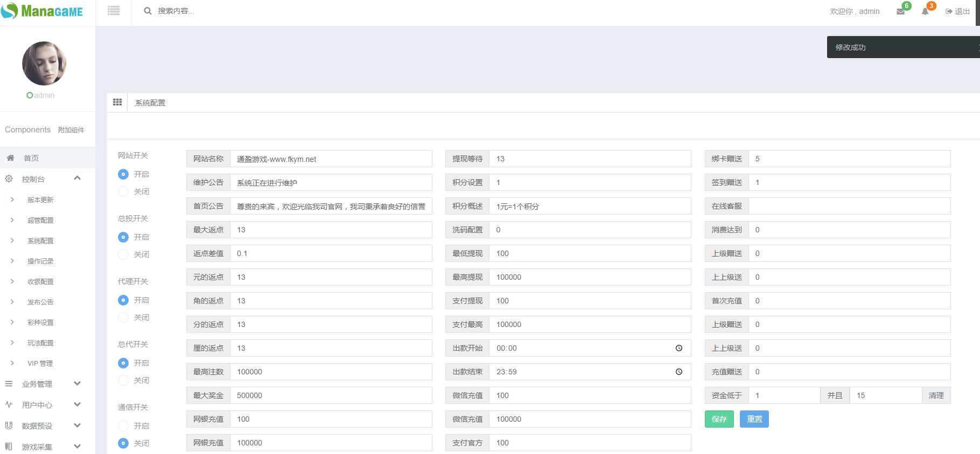Screen dimensions: 980x454
Task: Click the search magnifier icon
Action: coord(148,11)
